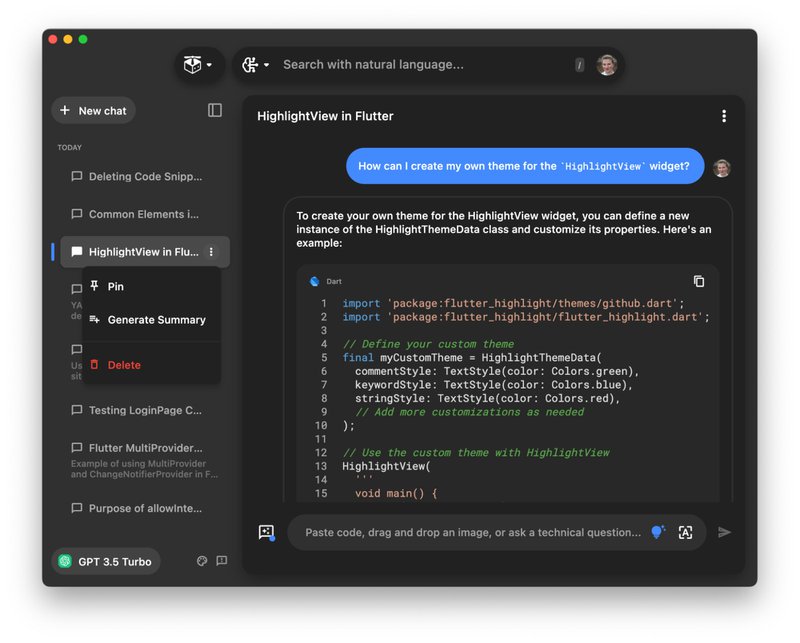Start a New chat

tap(93, 111)
